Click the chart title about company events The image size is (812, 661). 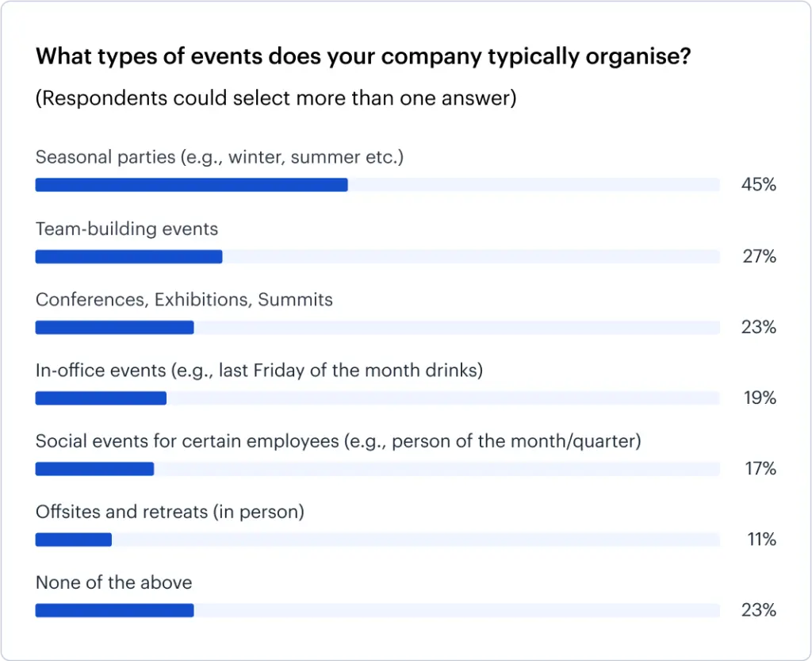362,57
